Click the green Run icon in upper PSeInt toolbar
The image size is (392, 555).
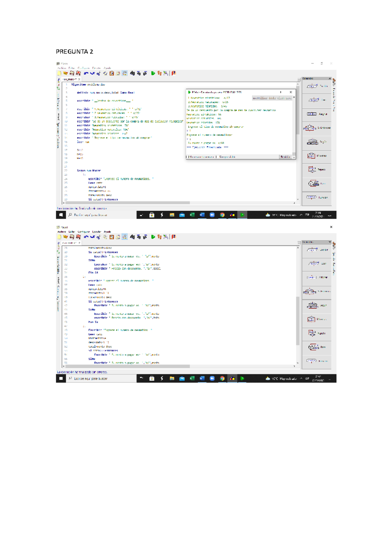(153, 73)
